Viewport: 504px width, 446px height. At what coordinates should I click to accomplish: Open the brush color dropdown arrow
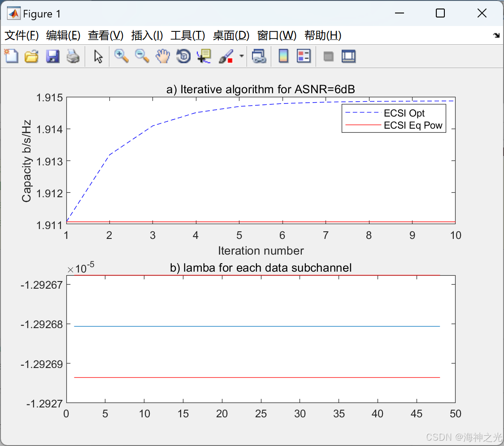coord(242,56)
